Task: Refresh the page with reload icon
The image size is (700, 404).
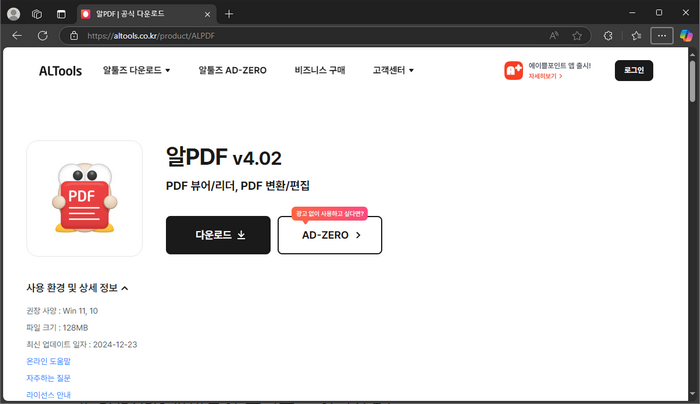Action: [x=42, y=35]
